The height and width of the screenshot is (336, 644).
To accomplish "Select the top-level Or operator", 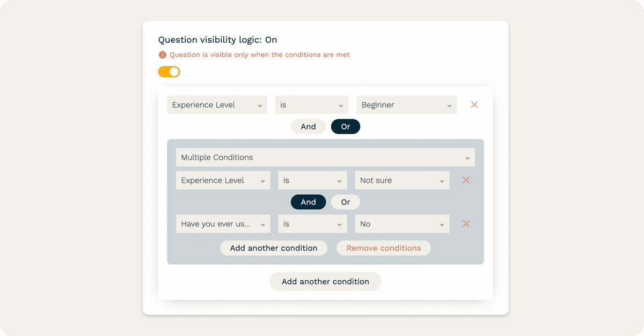I will 346,127.
